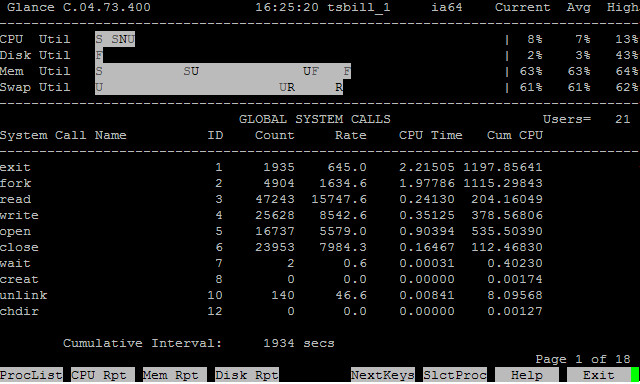This screenshot has width=640, height=384.
Task: Click the Disk Util bar marker
Action: click(x=99, y=55)
